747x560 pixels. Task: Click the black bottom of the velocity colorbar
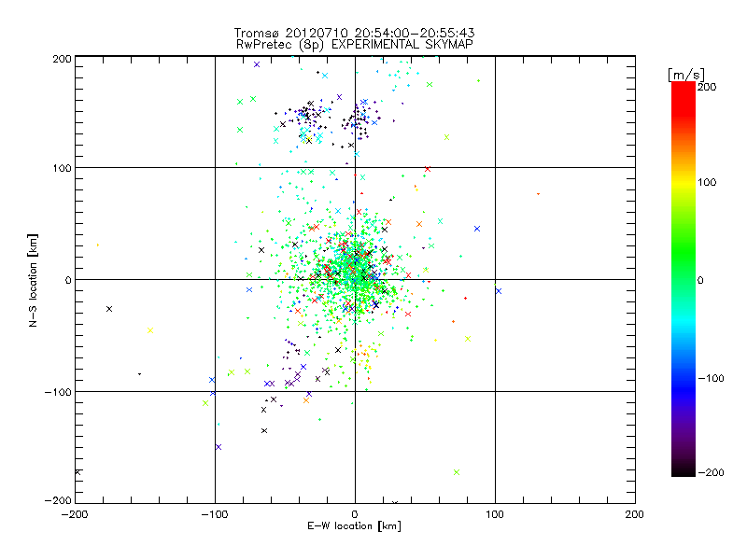(x=684, y=470)
